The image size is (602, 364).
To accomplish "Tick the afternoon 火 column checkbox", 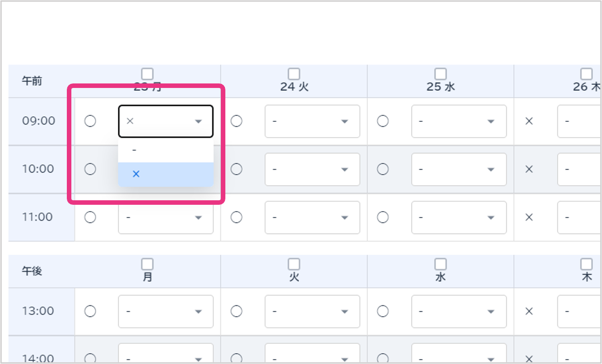I will 294,264.
